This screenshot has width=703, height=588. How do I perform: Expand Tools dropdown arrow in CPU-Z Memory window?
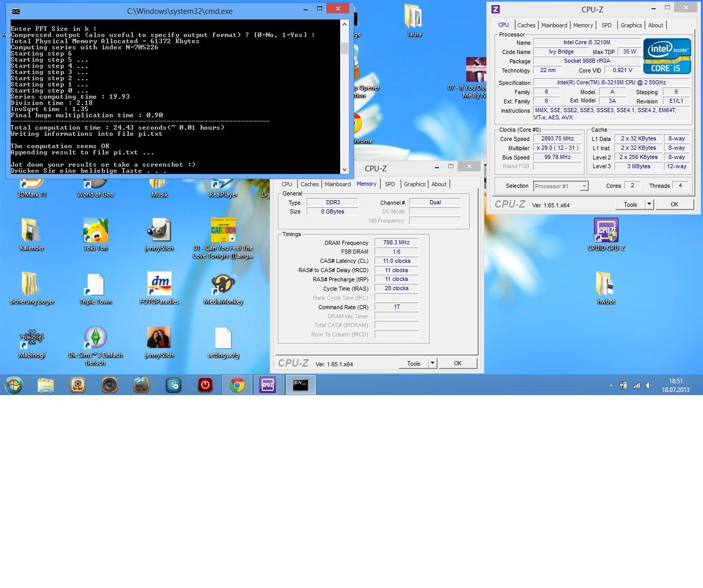tap(432, 363)
